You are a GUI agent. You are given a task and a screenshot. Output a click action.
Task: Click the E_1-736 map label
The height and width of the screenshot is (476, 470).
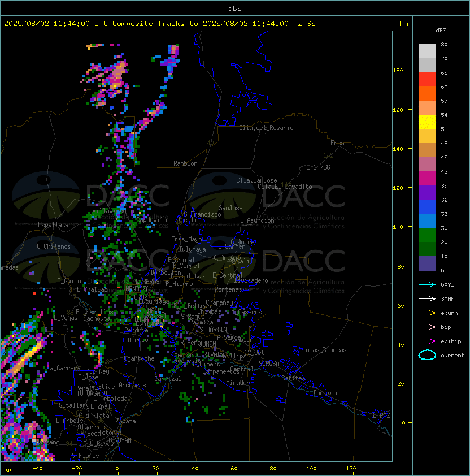click(x=318, y=167)
